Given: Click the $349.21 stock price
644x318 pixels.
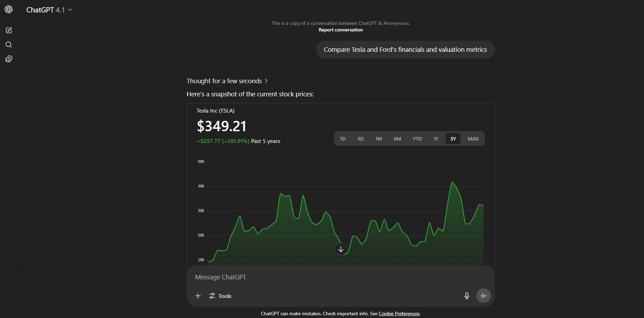Looking at the screenshot, I should click(x=222, y=126).
